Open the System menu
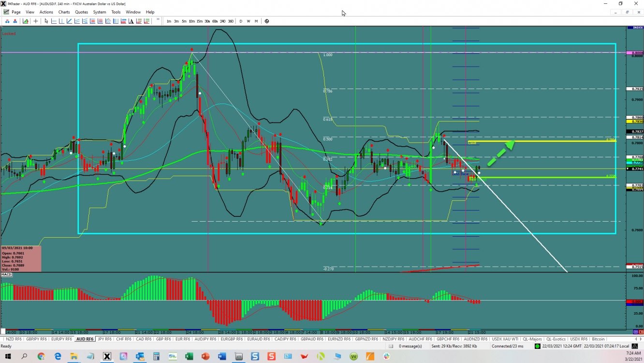644x363 pixels. (100, 12)
